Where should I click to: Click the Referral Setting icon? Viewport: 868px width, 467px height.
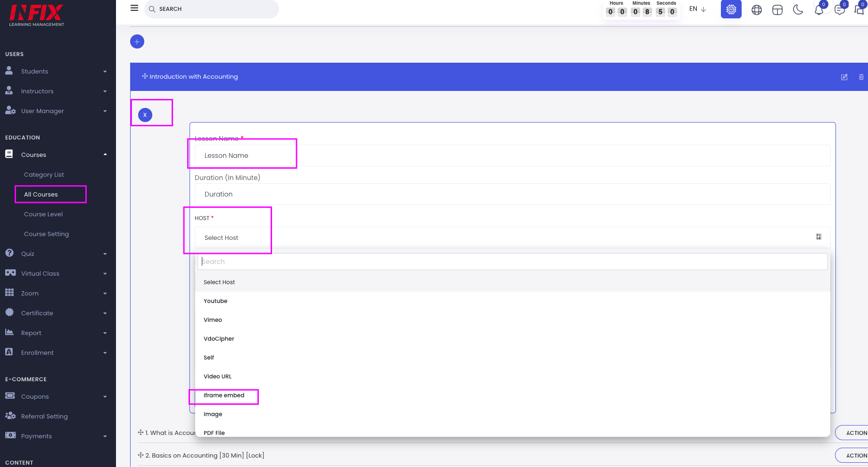pos(10,416)
